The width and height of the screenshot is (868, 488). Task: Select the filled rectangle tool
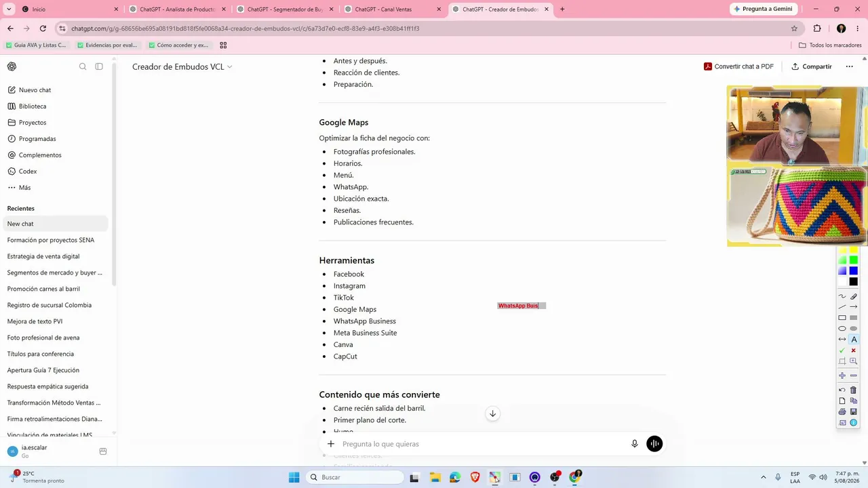click(854, 318)
